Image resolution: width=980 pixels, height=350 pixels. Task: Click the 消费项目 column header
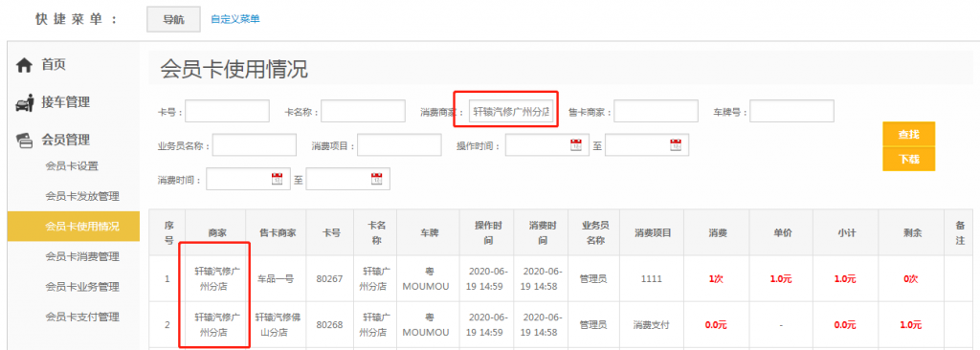pyautogui.click(x=653, y=232)
